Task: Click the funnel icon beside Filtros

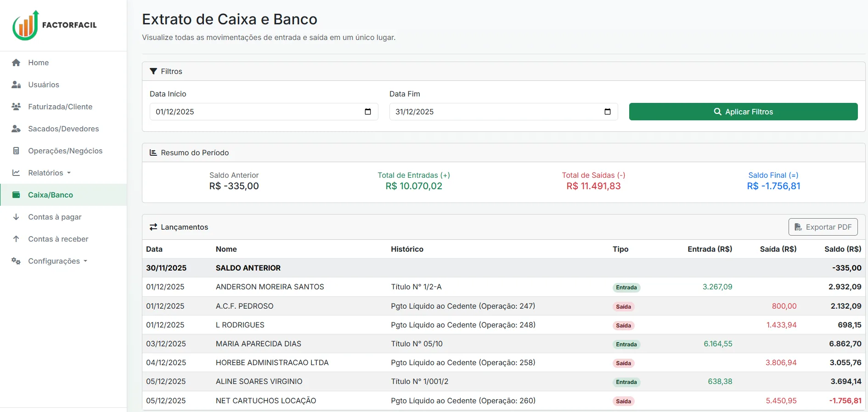Action: pyautogui.click(x=153, y=71)
